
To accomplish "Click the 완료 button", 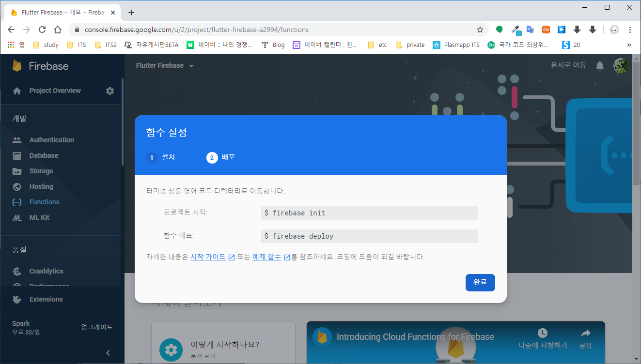I will point(480,282).
